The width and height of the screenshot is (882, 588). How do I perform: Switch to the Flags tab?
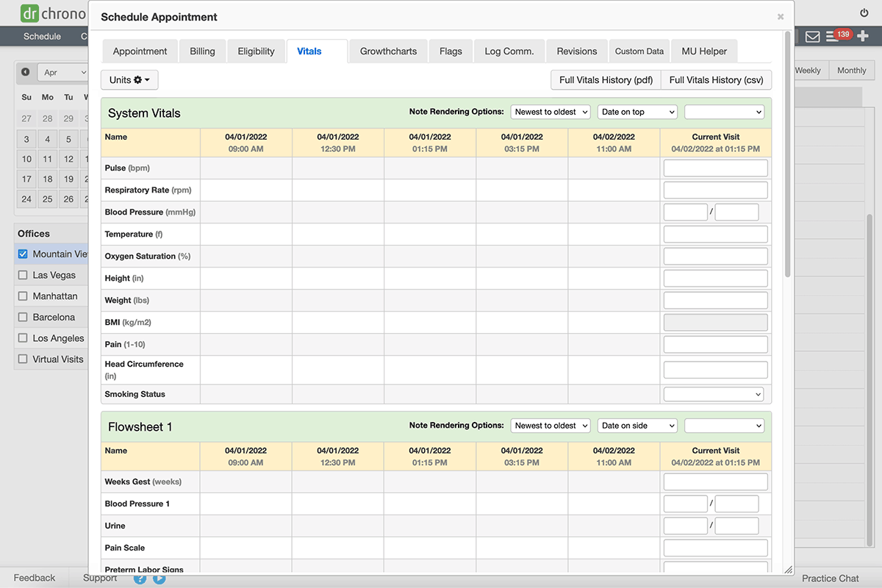(451, 51)
